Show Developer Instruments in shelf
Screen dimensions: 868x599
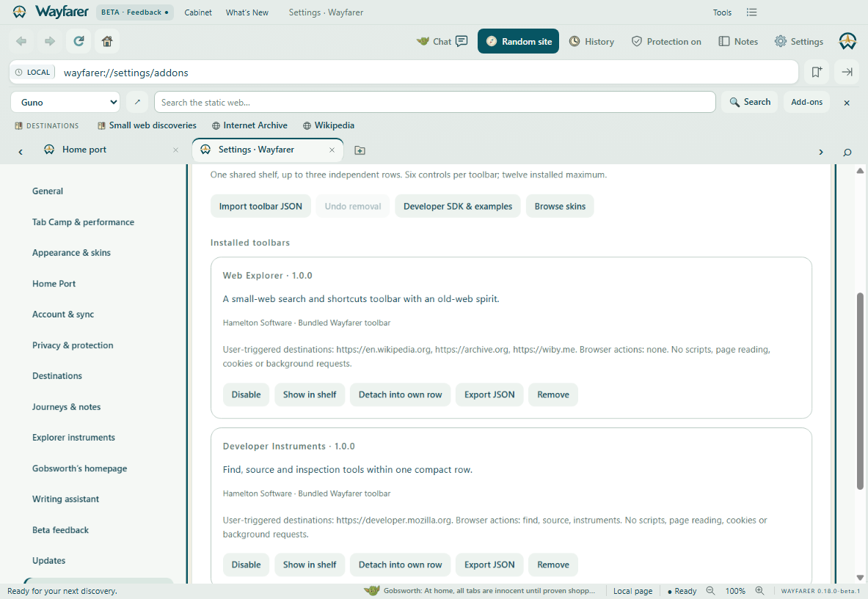tap(310, 565)
